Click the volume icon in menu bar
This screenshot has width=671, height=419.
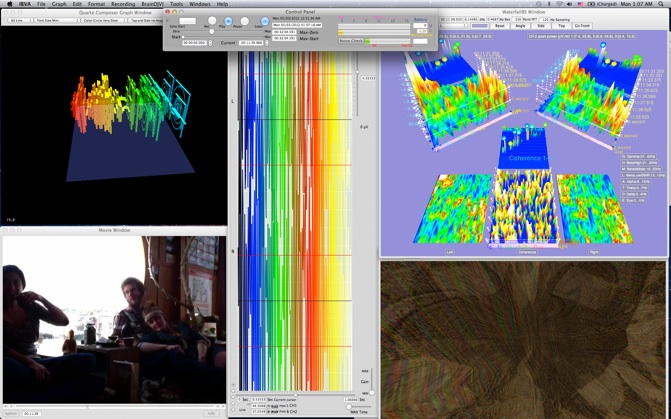click(570, 4)
